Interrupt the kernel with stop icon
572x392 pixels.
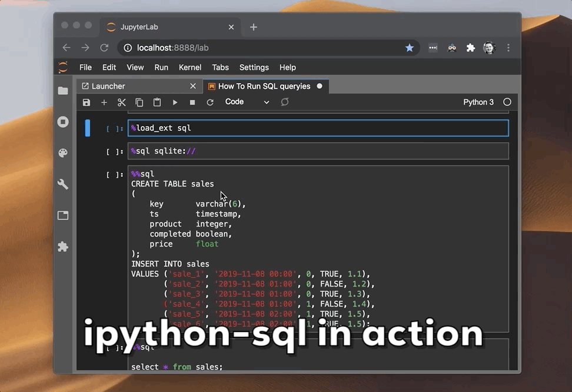192,102
